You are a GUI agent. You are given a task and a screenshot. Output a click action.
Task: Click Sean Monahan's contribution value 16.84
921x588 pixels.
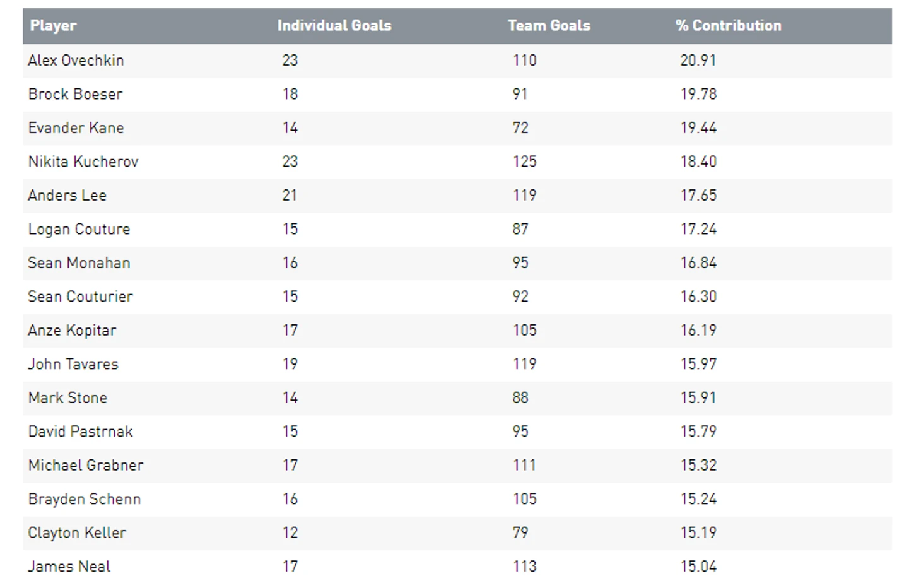point(698,263)
